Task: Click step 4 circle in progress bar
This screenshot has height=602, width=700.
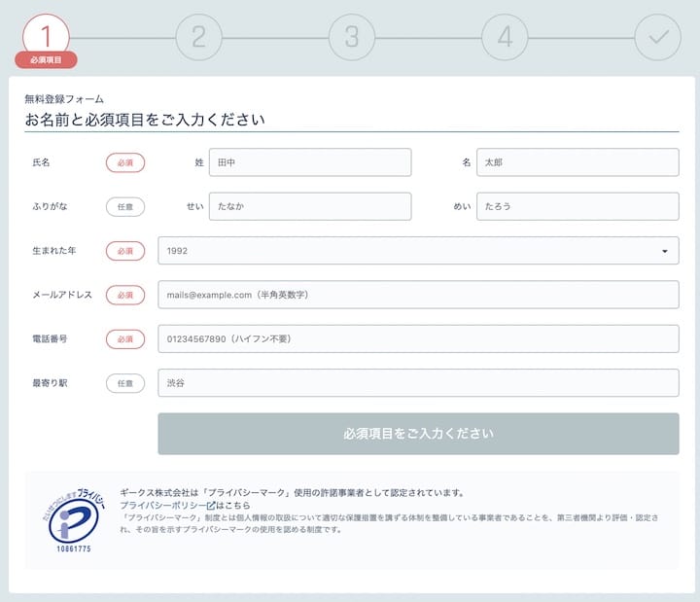Action: coord(505,37)
